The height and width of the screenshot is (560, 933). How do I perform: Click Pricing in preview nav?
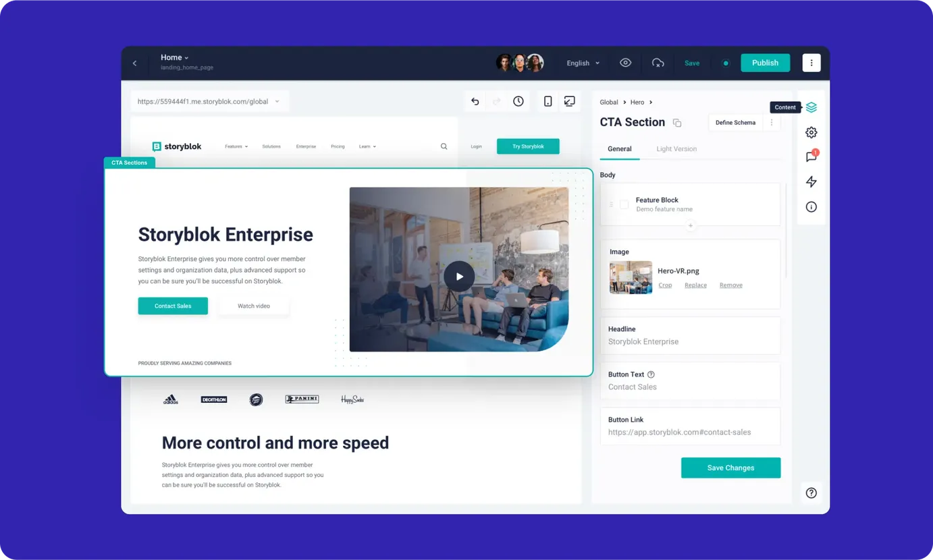point(338,146)
